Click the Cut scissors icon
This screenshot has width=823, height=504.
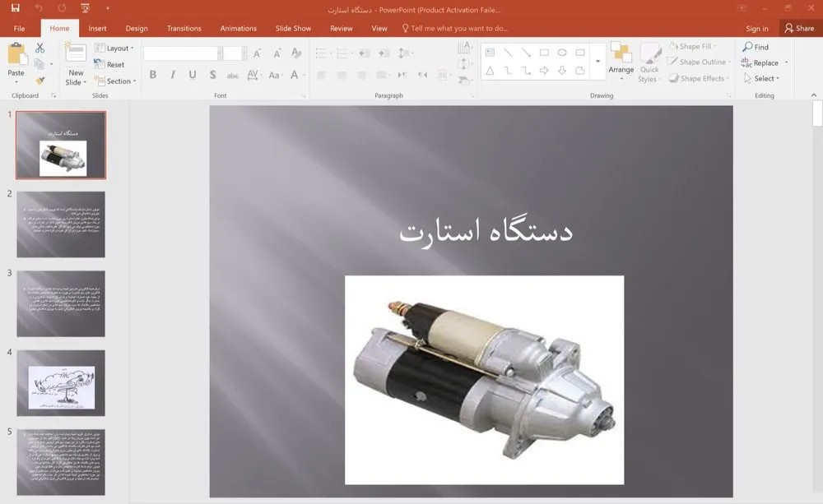click(x=40, y=48)
